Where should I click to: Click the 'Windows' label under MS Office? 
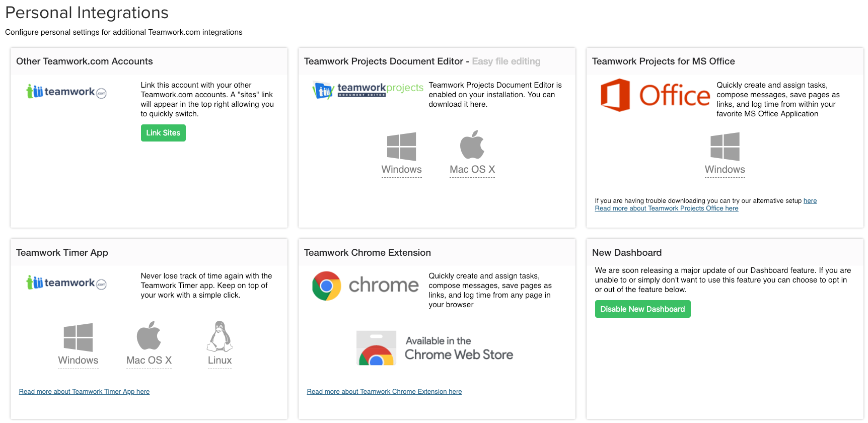tap(725, 170)
